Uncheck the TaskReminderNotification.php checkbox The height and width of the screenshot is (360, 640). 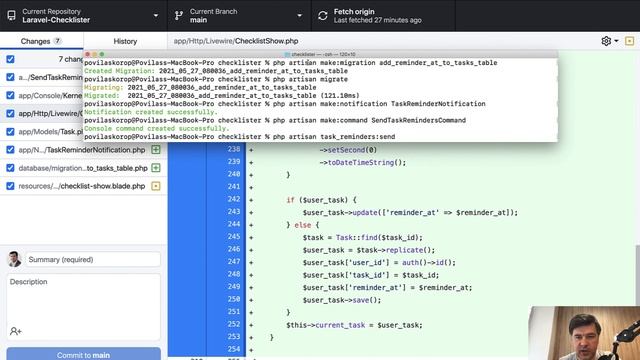pos(10,150)
